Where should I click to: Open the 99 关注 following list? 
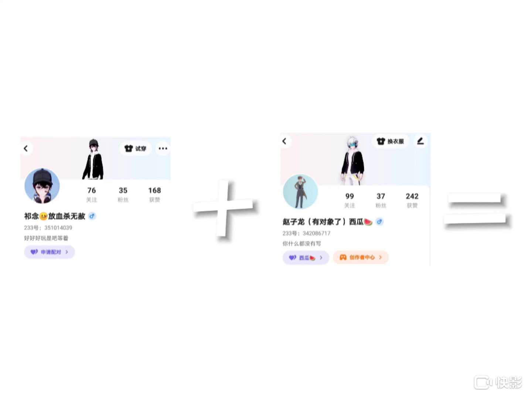tap(349, 201)
